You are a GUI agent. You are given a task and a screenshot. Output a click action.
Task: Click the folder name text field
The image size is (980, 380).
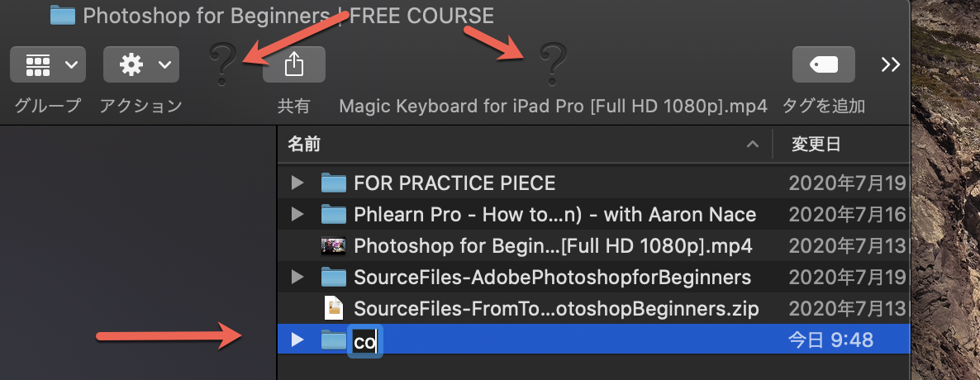tap(365, 341)
